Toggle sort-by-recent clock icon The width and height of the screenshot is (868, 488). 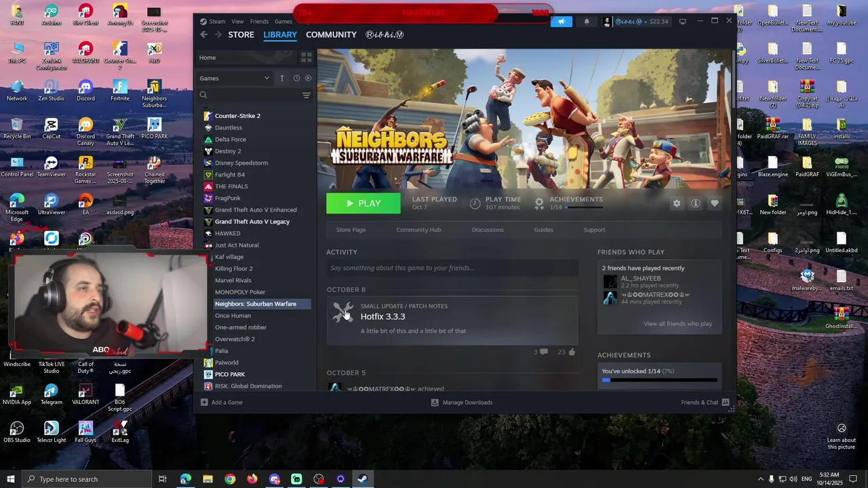click(x=296, y=78)
